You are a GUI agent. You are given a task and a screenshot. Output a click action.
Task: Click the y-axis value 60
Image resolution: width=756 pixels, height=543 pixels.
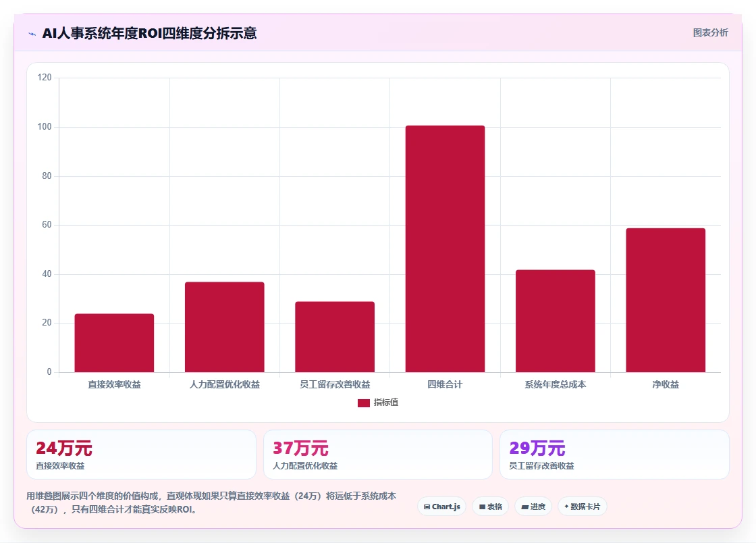[47, 225]
